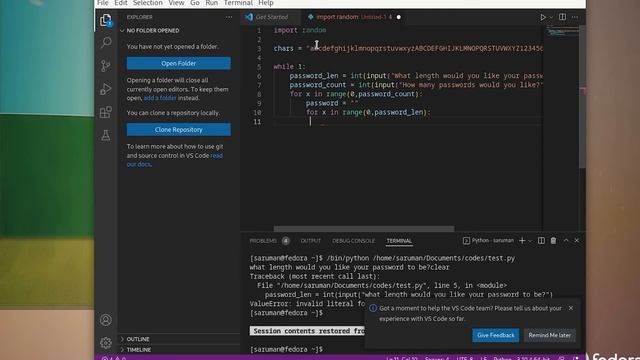
Task: Open the Search view icon
Action: pos(106,42)
